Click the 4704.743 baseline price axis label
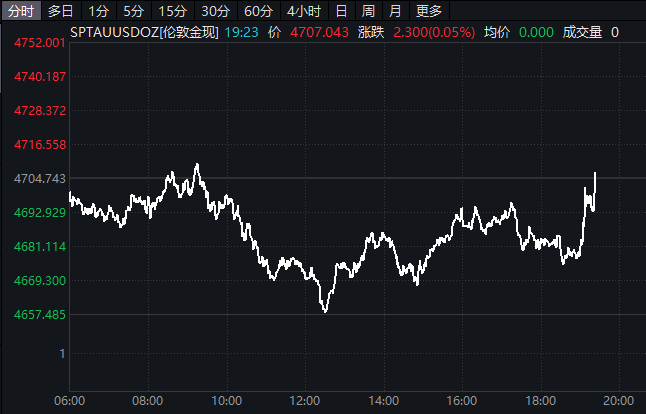646x414 pixels. point(39,178)
